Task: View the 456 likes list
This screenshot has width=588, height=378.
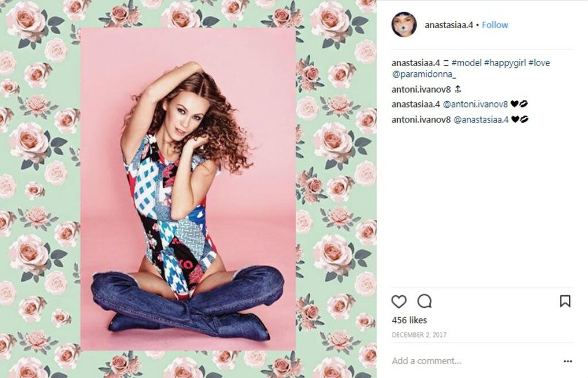Action: click(409, 320)
